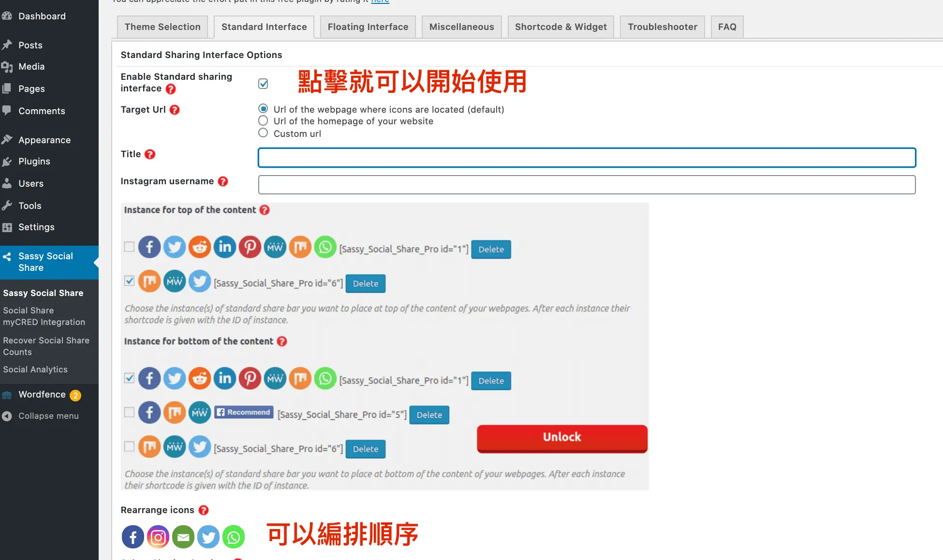Image resolution: width=943 pixels, height=560 pixels.
Task: Check bottom content instance id=6 checkbox
Action: click(x=129, y=446)
